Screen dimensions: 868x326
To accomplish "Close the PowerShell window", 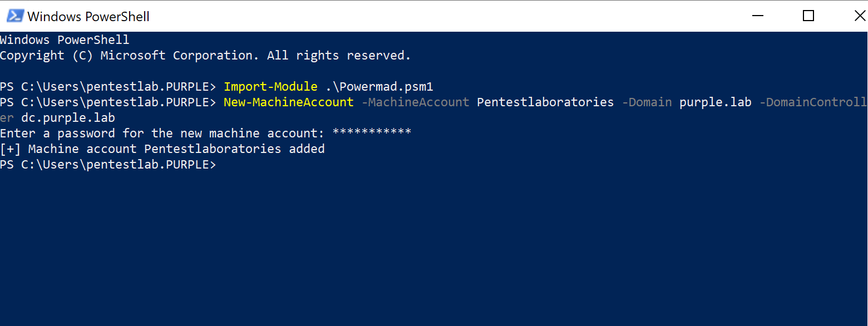I will [x=859, y=16].
